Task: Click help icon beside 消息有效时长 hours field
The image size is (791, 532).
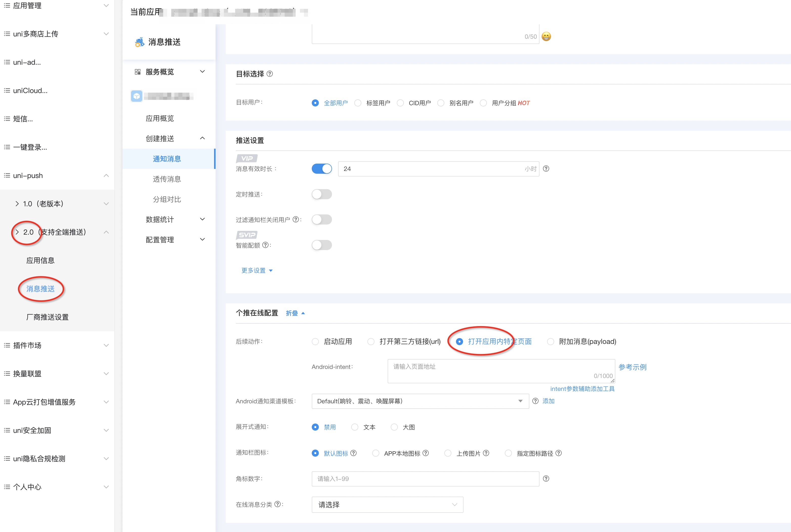Action: tap(546, 169)
